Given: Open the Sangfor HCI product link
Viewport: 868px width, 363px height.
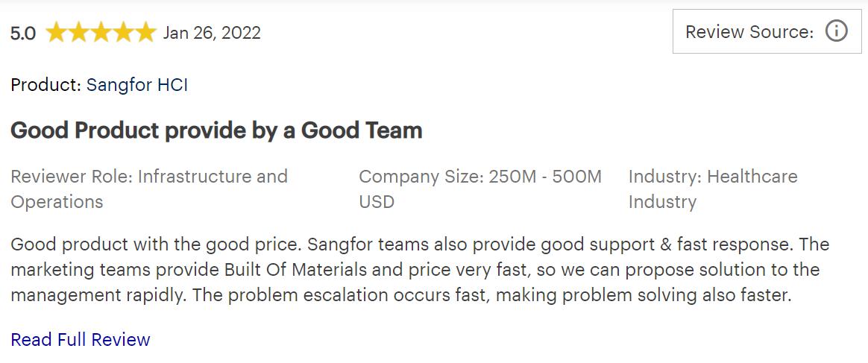Looking at the screenshot, I should point(137,85).
